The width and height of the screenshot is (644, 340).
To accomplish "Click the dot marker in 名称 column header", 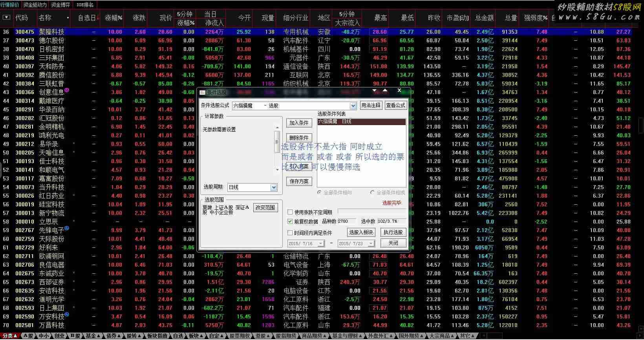I will pyautogui.click(x=68, y=18).
